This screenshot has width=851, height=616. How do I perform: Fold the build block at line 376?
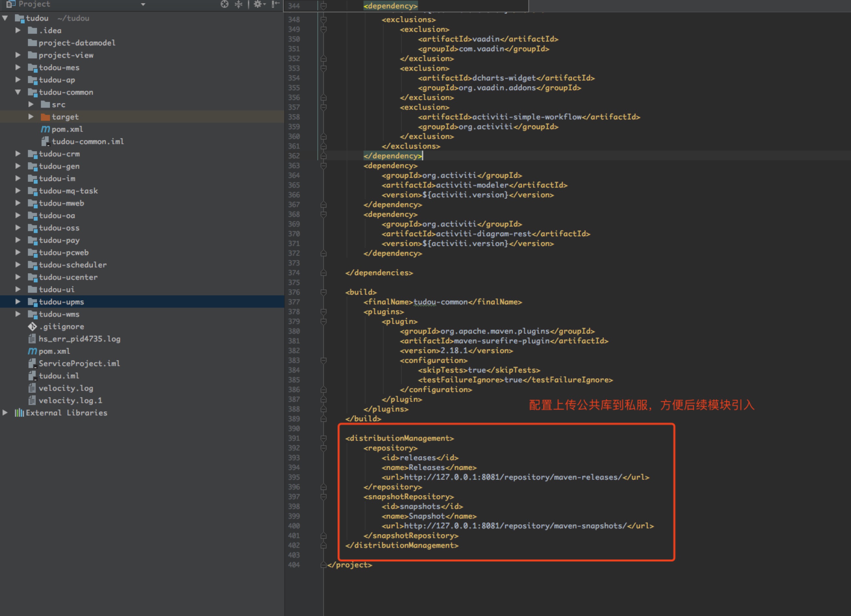[x=324, y=292]
